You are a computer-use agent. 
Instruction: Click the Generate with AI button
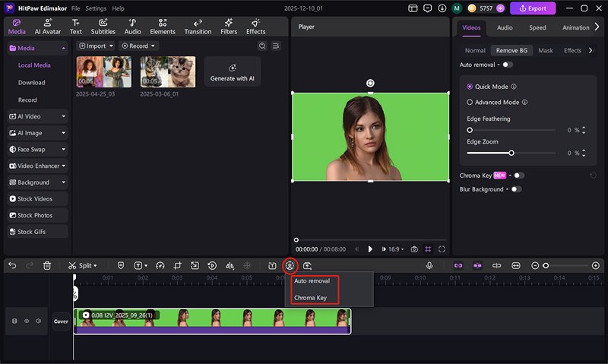tap(232, 72)
